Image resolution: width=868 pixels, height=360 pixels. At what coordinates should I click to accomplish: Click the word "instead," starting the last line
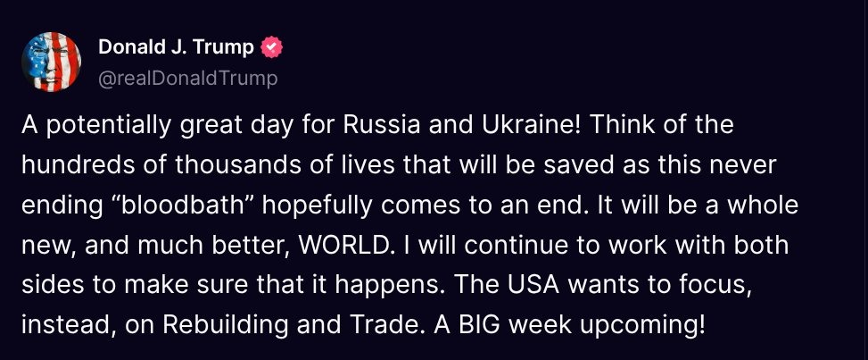click(68, 326)
